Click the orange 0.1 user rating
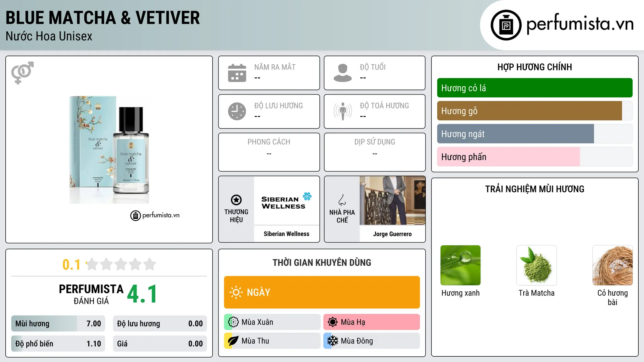The image size is (644, 362). coord(71,265)
